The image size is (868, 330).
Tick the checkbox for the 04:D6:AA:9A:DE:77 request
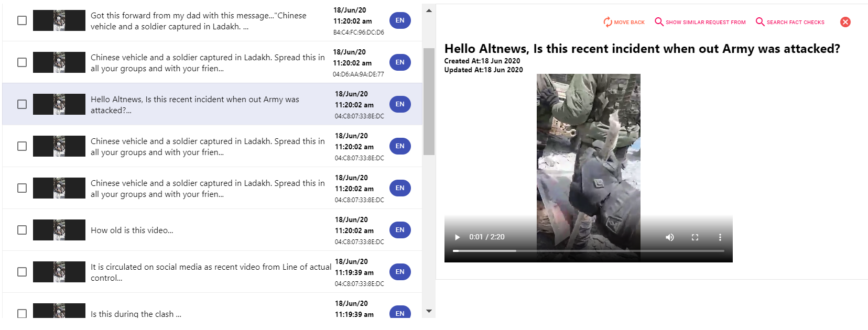[22, 62]
